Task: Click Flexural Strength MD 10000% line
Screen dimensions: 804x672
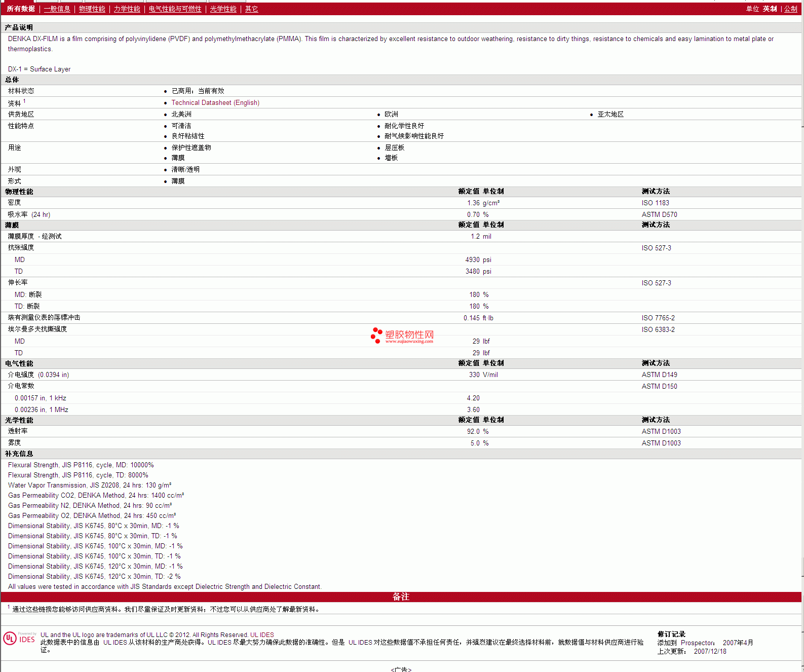Action: (x=81, y=465)
